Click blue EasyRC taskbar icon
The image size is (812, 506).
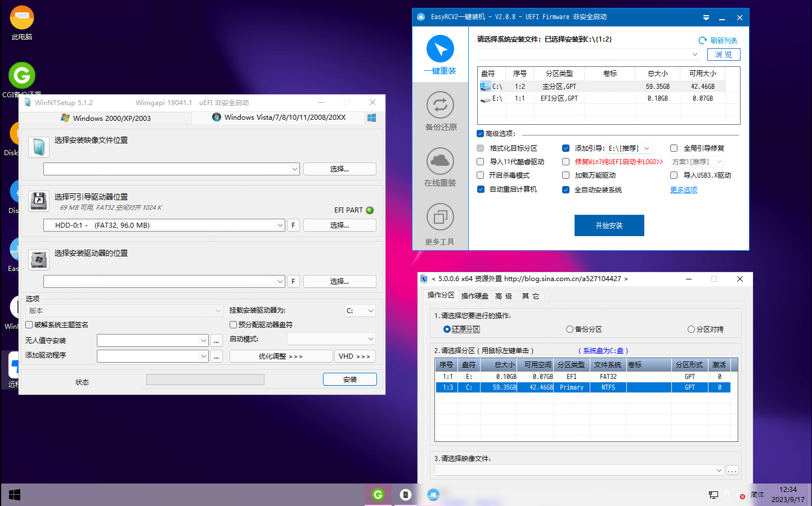(433, 495)
